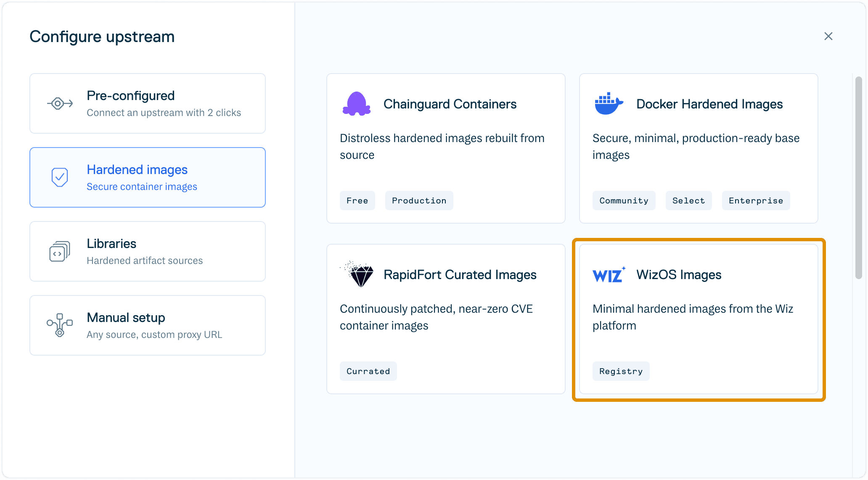868x480 pixels.
Task: Click "Any source, custom proxy URL" subtitle
Action: pos(154,335)
